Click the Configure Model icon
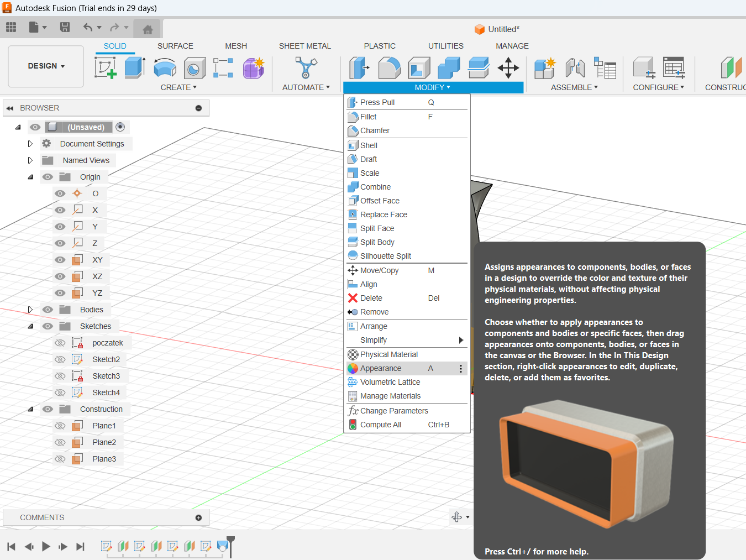Image resolution: width=746 pixels, height=560 pixels. point(644,68)
